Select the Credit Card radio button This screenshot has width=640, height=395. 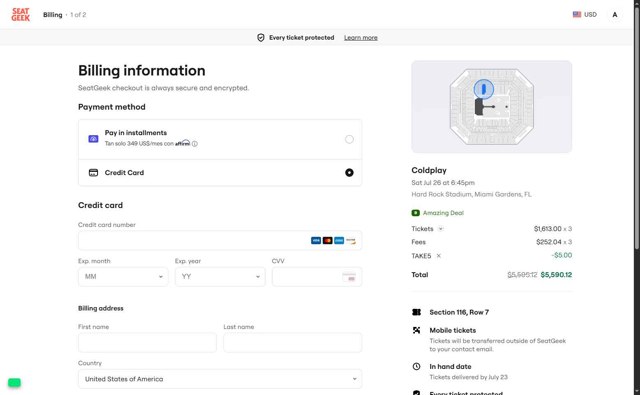click(349, 173)
